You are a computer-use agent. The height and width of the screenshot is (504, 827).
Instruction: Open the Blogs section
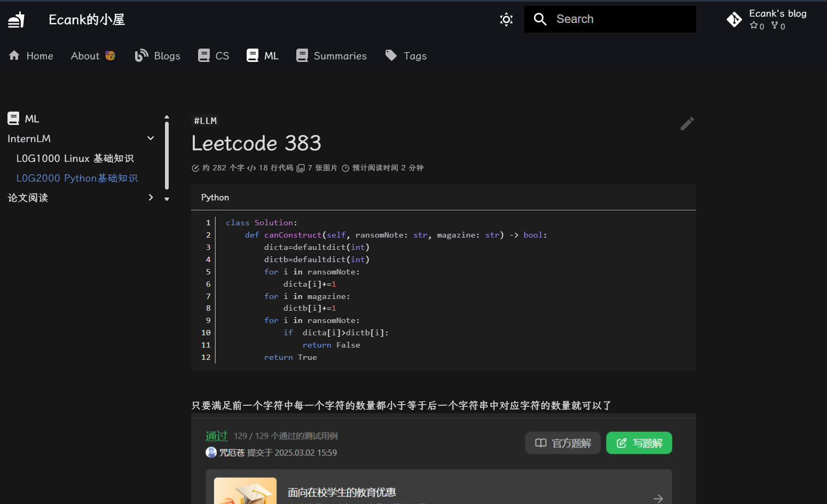coord(157,56)
